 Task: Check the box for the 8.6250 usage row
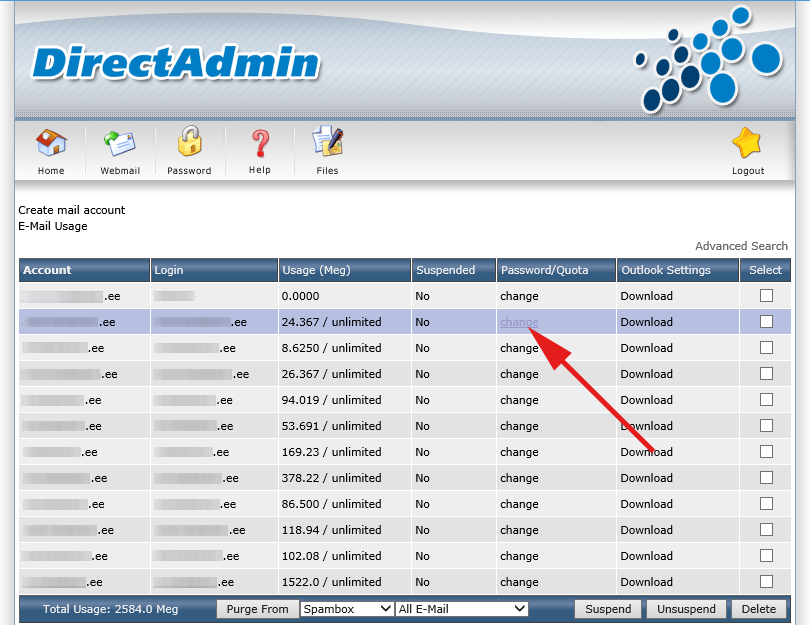[767, 348]
